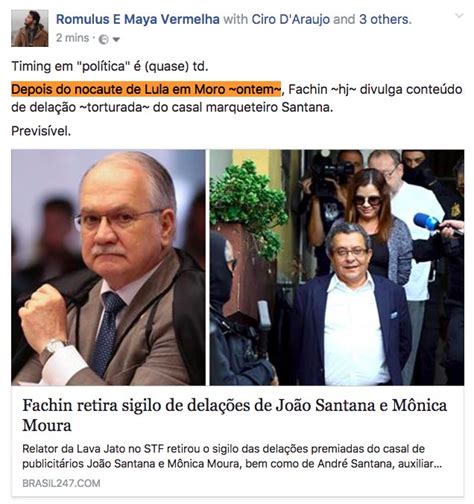Click the post privacy audience icon
474x504 pixels.
[104, 40]
